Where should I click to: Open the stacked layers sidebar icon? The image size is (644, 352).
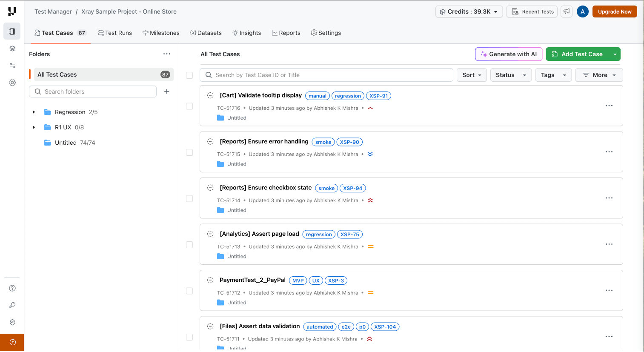click(x=12, y=49)
